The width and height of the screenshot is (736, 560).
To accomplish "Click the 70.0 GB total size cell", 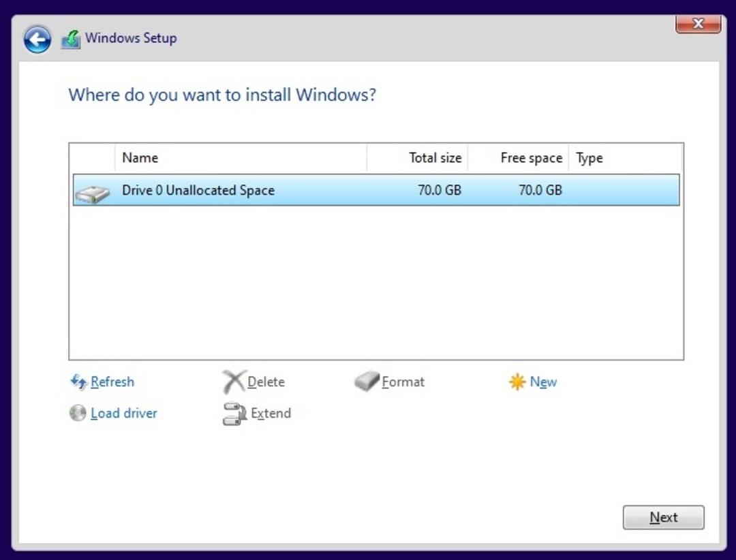I will [440, 190].
